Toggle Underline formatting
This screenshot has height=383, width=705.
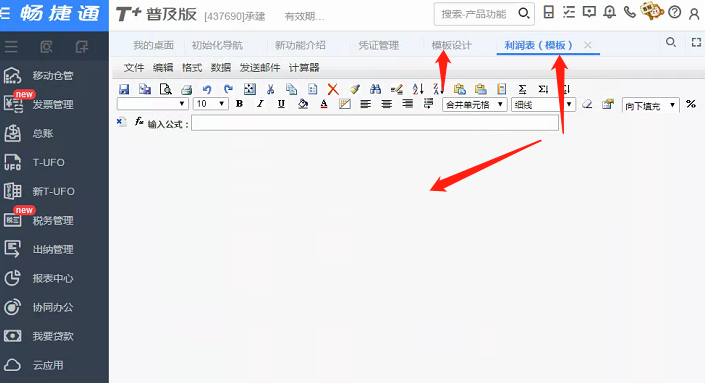pos(281,104)
